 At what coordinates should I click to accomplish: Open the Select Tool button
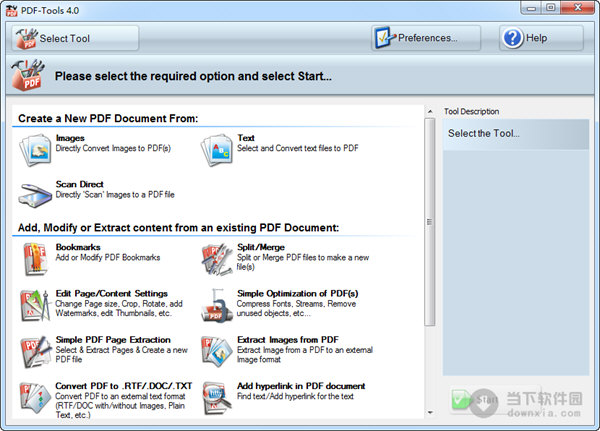pyautogui.click(x=75, y=38)
